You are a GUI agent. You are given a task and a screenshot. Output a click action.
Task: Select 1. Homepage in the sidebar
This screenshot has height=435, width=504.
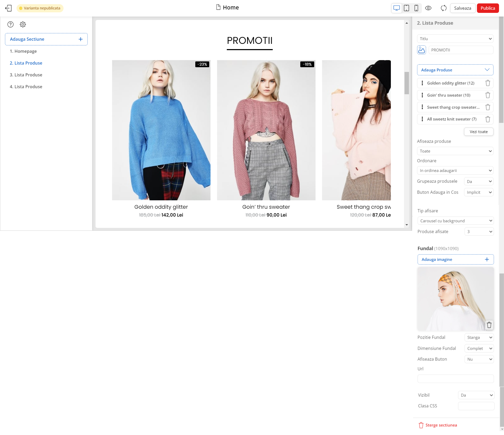click(23, 51)
